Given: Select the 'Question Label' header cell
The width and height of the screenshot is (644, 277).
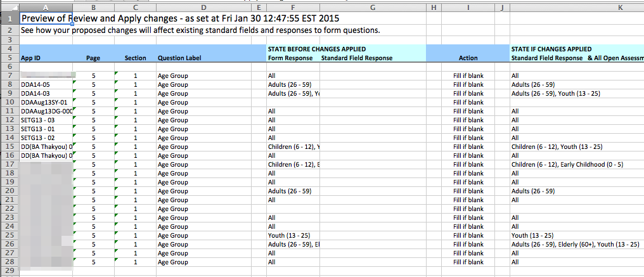Looking at the screenshot, I should [203, 58].
